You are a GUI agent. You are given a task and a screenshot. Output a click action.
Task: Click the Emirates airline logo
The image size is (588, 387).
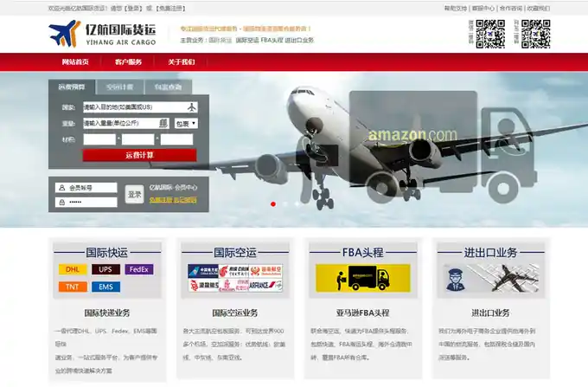233,286
